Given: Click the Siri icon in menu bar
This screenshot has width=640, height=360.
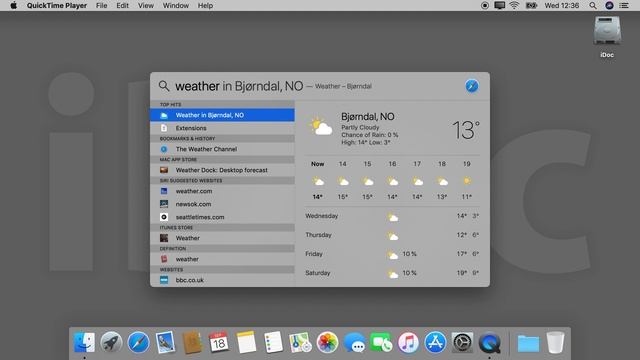Looking at the screenshot, I should click(609, 6).
